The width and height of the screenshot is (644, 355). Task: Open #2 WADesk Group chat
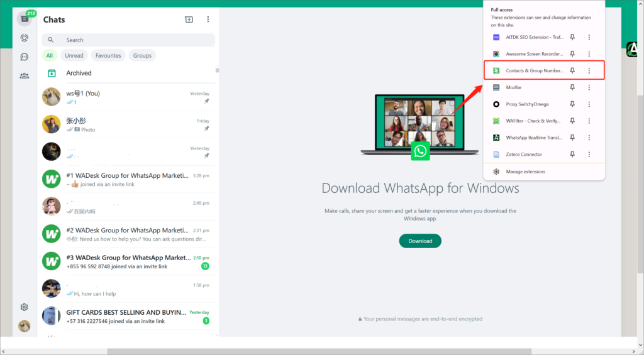tap(128, 234)
